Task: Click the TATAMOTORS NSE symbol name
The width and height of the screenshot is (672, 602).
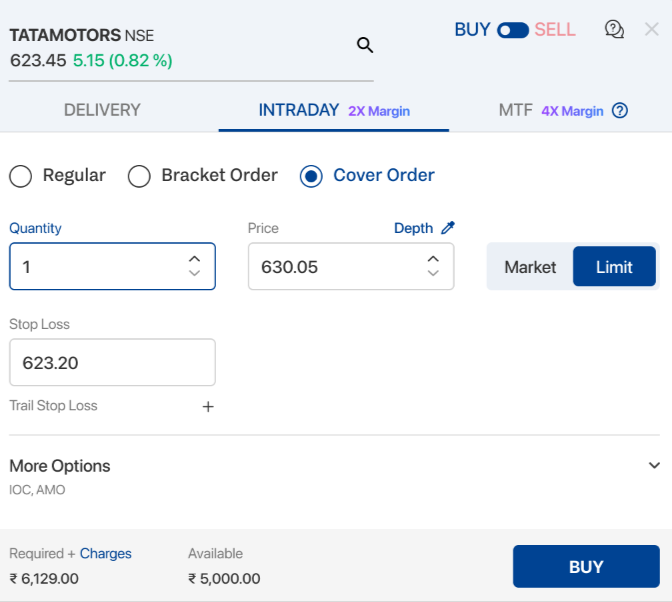Action: click(81, 35)
